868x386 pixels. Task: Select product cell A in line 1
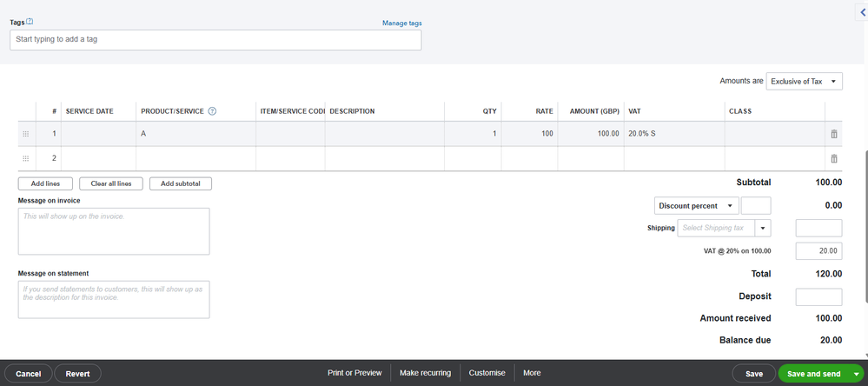196,134
